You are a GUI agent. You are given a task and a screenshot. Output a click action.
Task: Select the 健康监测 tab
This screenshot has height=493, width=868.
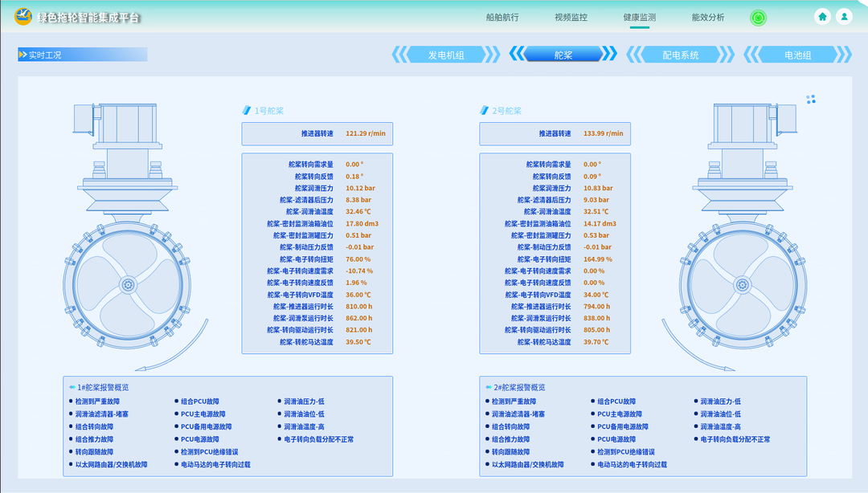[x=639, y=18]
